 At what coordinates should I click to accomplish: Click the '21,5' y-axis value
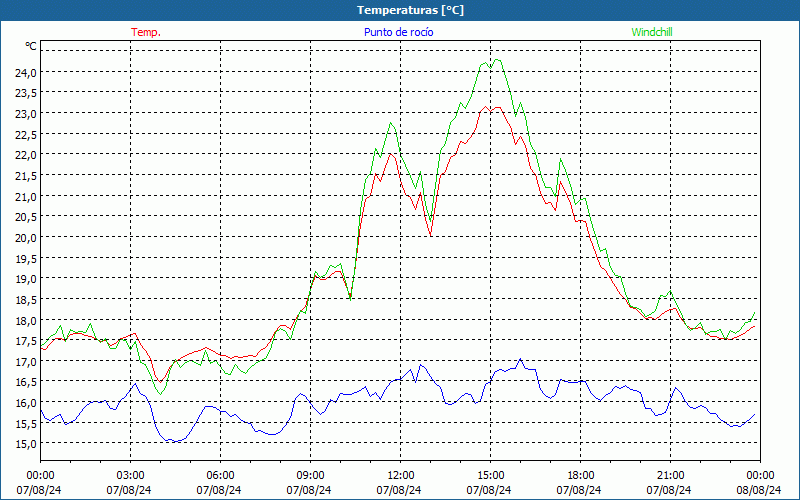[x=26, y=176]
